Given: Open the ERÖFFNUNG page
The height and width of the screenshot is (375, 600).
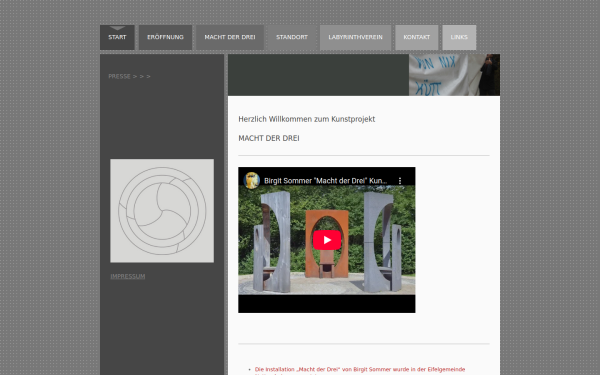Looking at the screenshot, I should [x=165, y=38].
